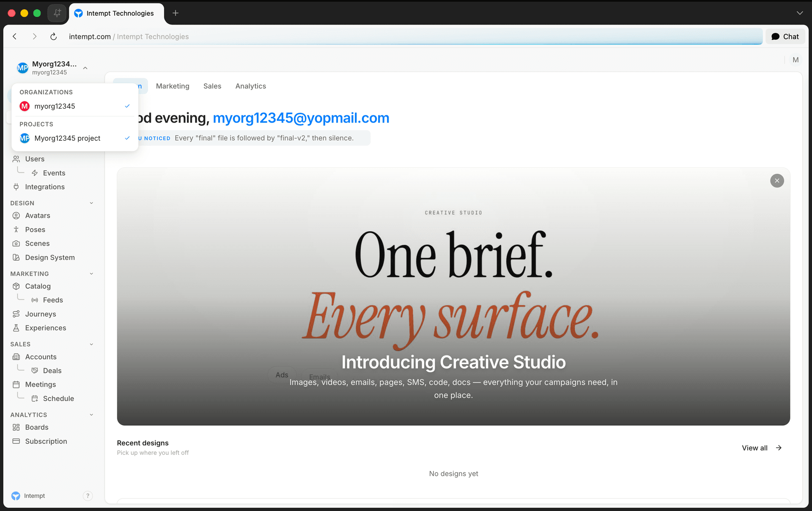The width and height of the screenshot is (812, 511).
Task: Click the Schedule calendar icon
Action: pos(35,399)
